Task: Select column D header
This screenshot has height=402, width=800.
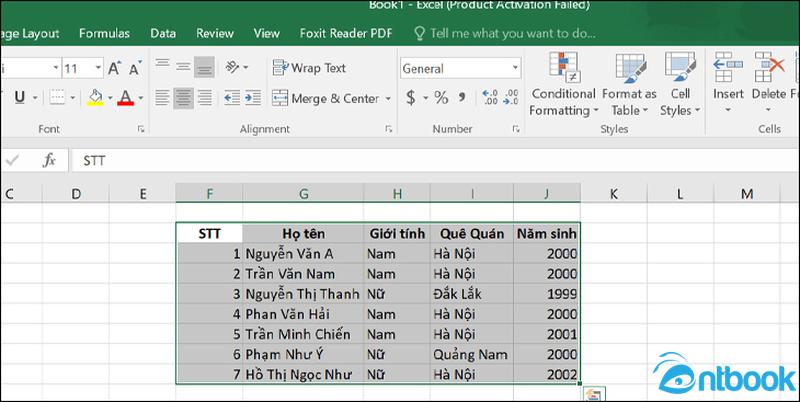Action: (x=76, y=193)
